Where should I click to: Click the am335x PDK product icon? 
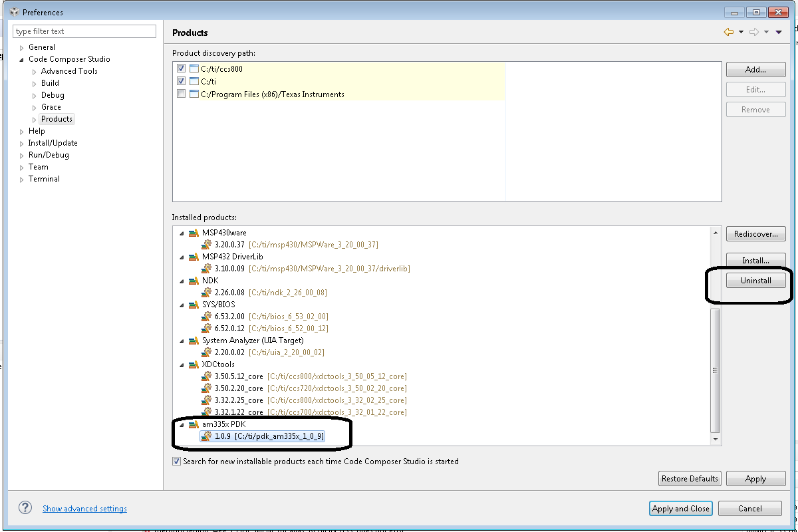click(194, 424)
